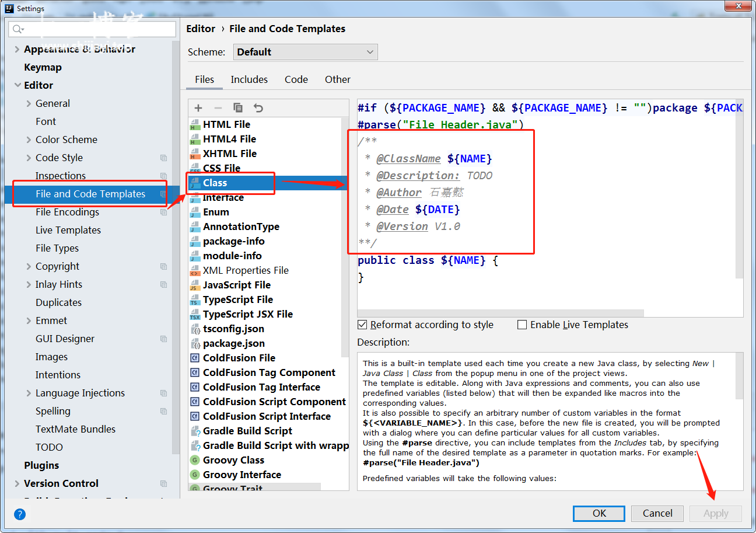Click the add template plus icon

(198, 108)
